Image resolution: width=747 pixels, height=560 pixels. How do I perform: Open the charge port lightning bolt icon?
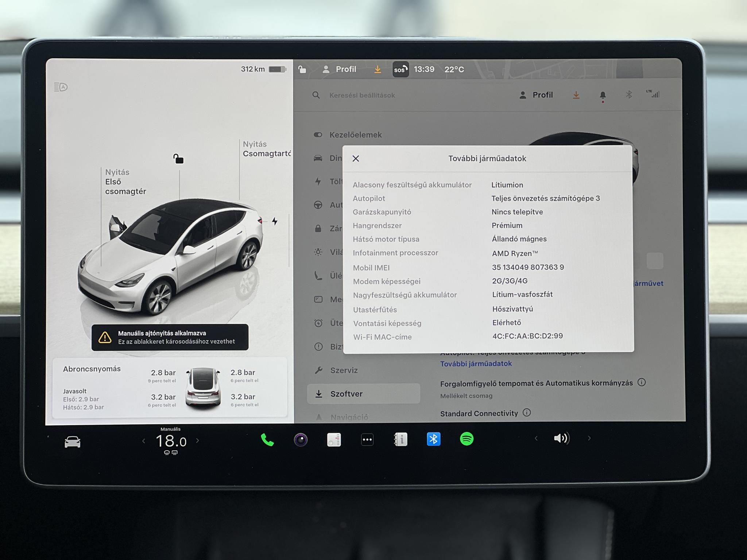tap(275, 221)
